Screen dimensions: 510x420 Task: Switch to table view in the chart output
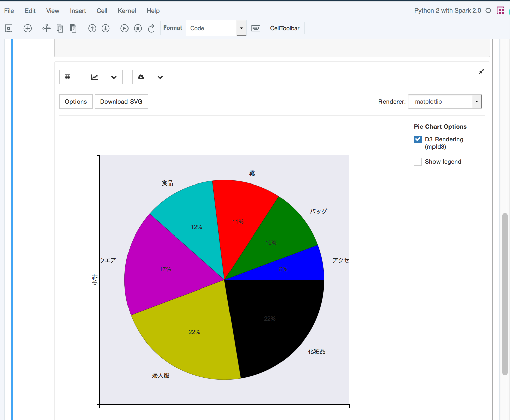point(67,77)
